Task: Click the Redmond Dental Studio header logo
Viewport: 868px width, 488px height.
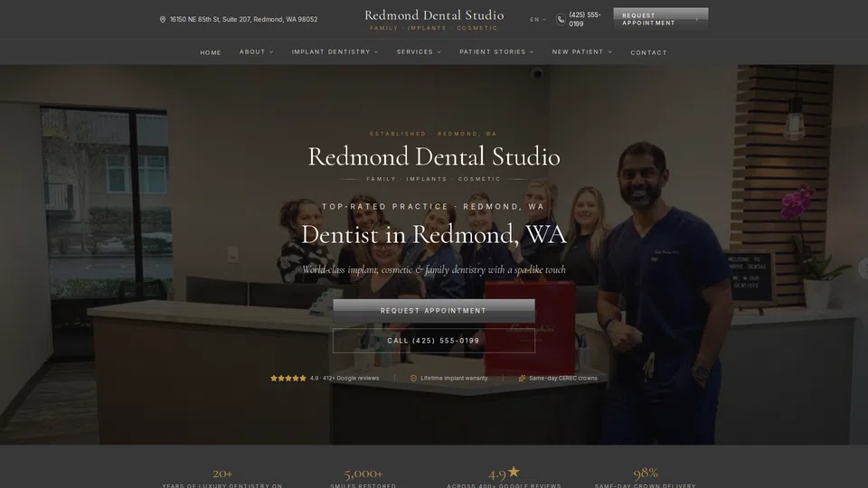Action: (x=434, y=19)
